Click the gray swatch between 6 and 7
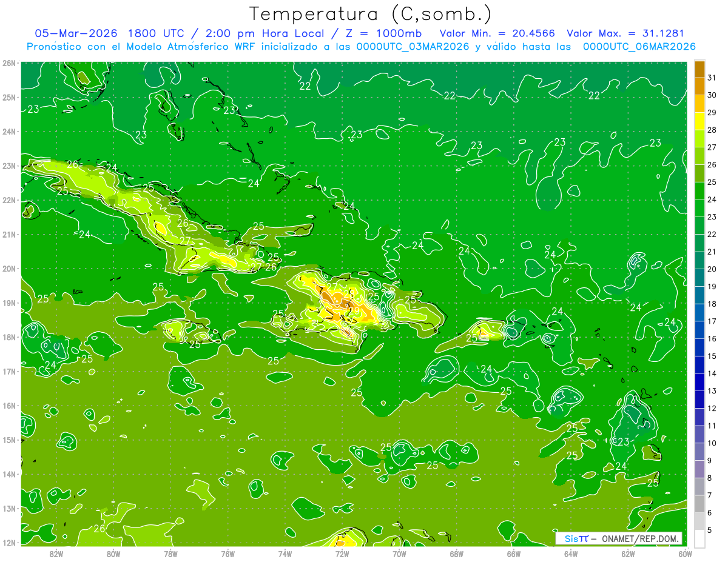The width and height of the screenshot is (728, 562). point(699,504)
